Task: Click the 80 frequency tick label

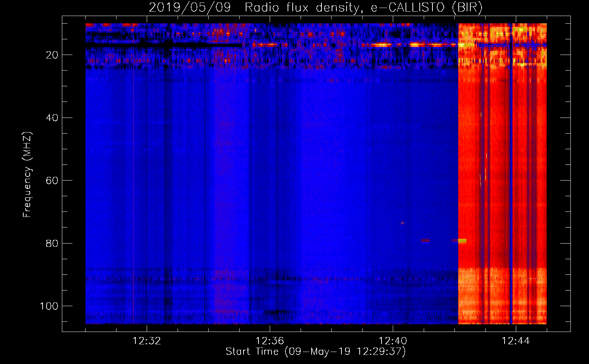Action: pyautogui.click(x=52, y=243)
